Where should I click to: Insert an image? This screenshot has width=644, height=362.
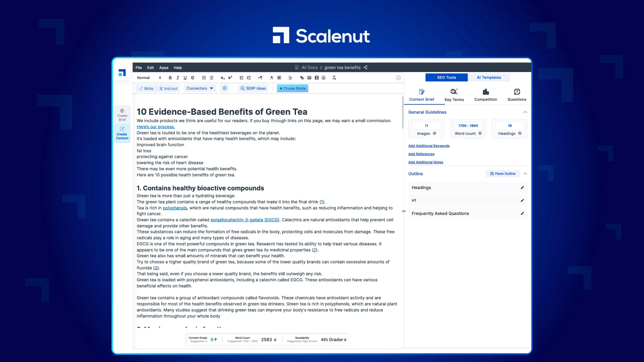pyautogui.click(x=309, y=78)
